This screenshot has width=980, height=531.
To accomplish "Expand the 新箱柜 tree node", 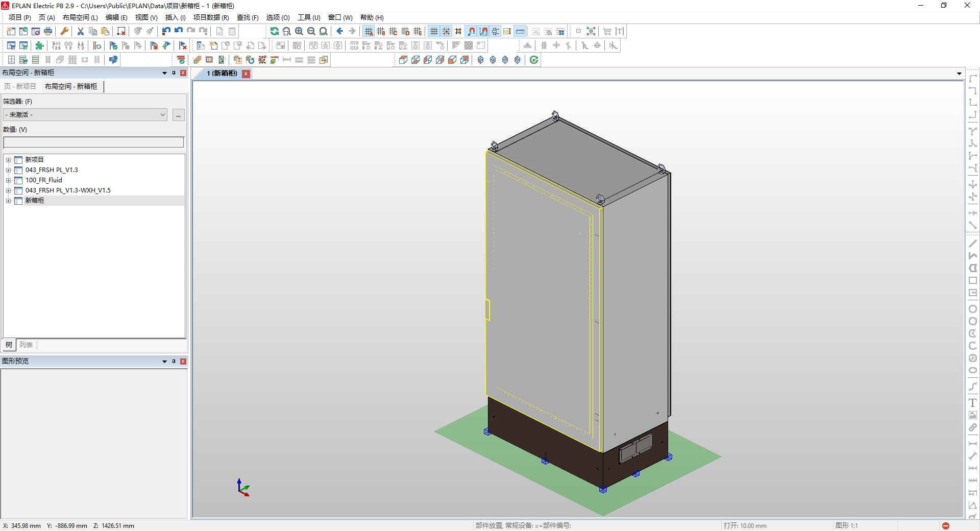I will 8,200.
